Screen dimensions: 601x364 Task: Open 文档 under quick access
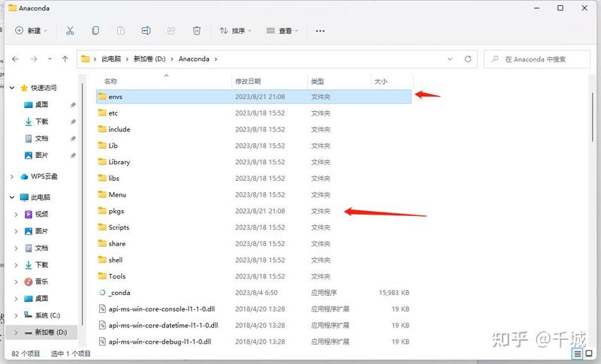(x=41, y=138)
